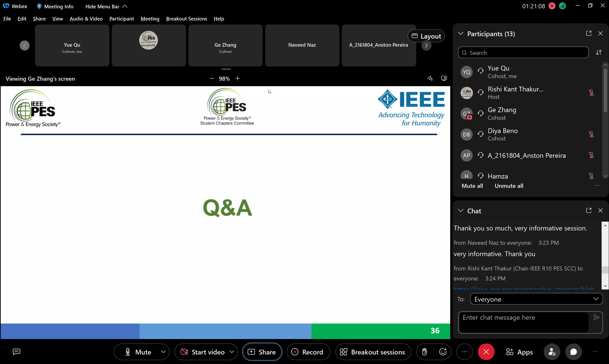This screenshot has height=364, width=609.
Task: Click the participants list scrollbar
Action: 605,91
